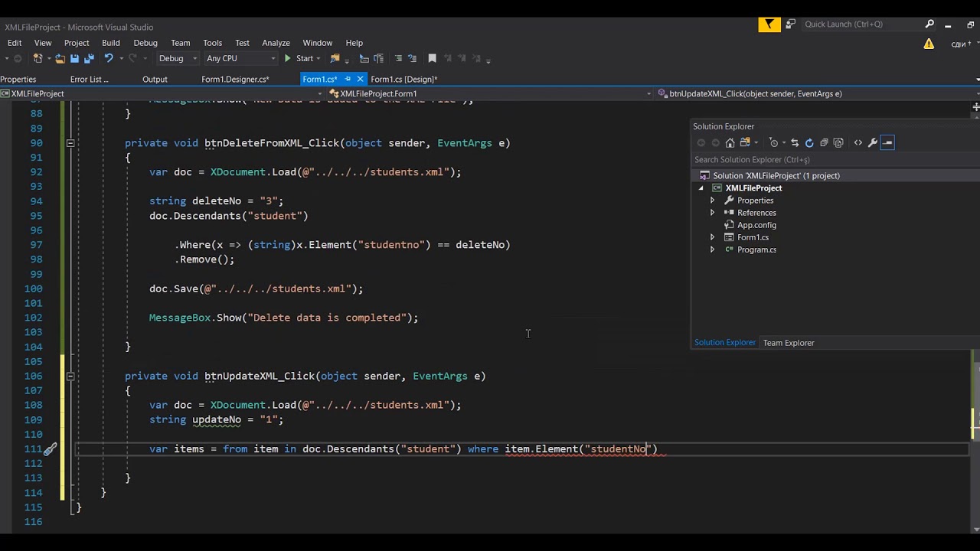980x551 pixels.
Task: Collapse btnUpdateXML_Click method outline
Action: click(x=70, y=377)
